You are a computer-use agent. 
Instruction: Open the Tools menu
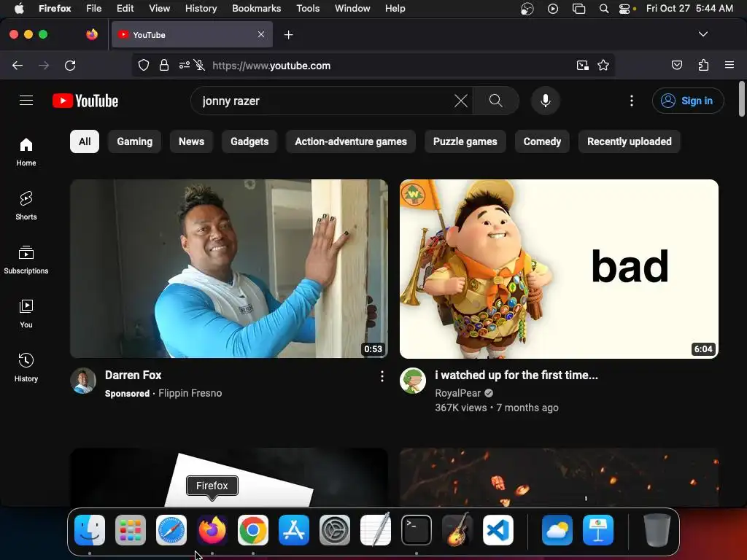(308, 9)
